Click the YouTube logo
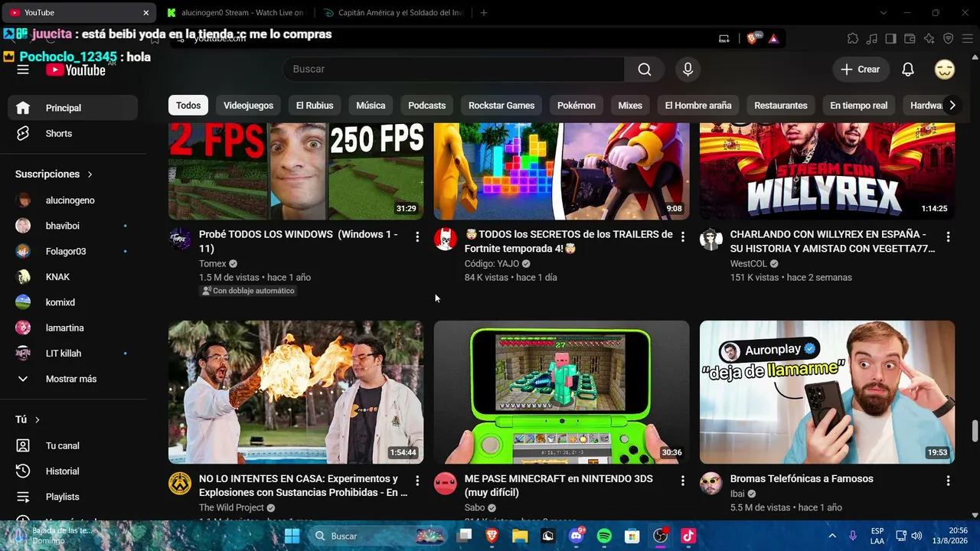The width and height of the screenshot is (980, 551). tap(76, 70)
